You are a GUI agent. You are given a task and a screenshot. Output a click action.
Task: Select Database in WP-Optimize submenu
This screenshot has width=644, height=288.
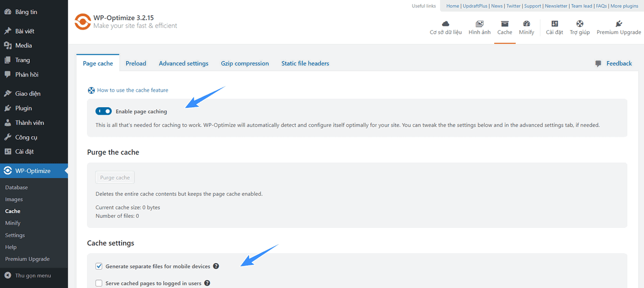pyautogui.click(x=17, y=188)
